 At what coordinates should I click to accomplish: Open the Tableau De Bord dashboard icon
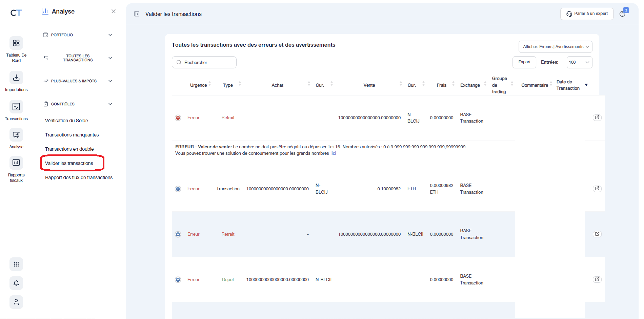point(16,43)
